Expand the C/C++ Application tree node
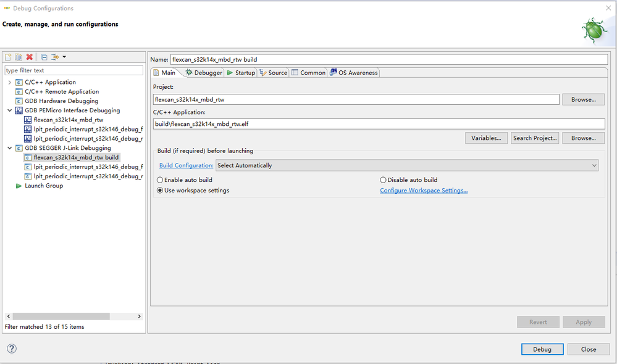This screenshot has width=617, height=364. click(9, 82)
